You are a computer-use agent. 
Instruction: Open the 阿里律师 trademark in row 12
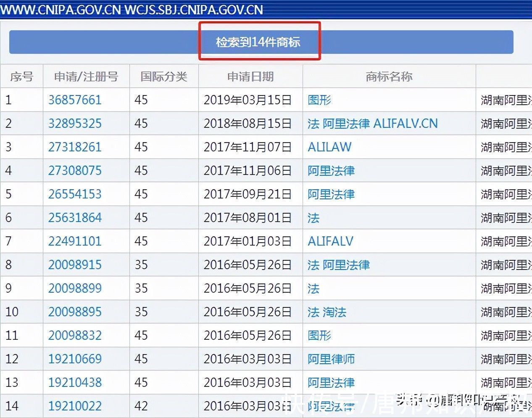click(x=330, y=359)
